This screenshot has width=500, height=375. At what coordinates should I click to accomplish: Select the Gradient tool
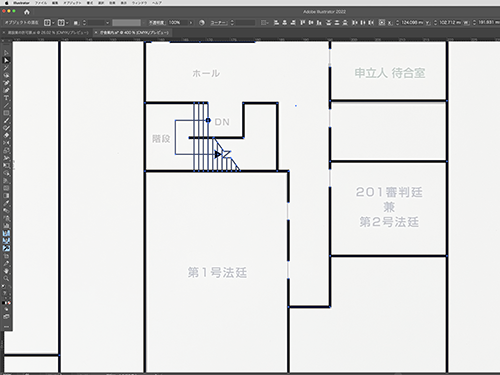[x=6, y=195]
